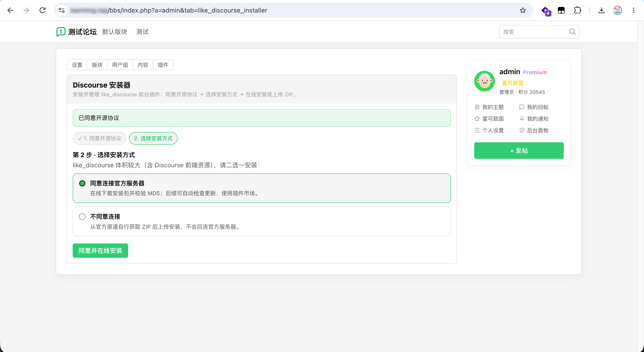Click the 富可敌国 link beside star
The height and width of the screenshot is (352, 644).
coord(493,119)
